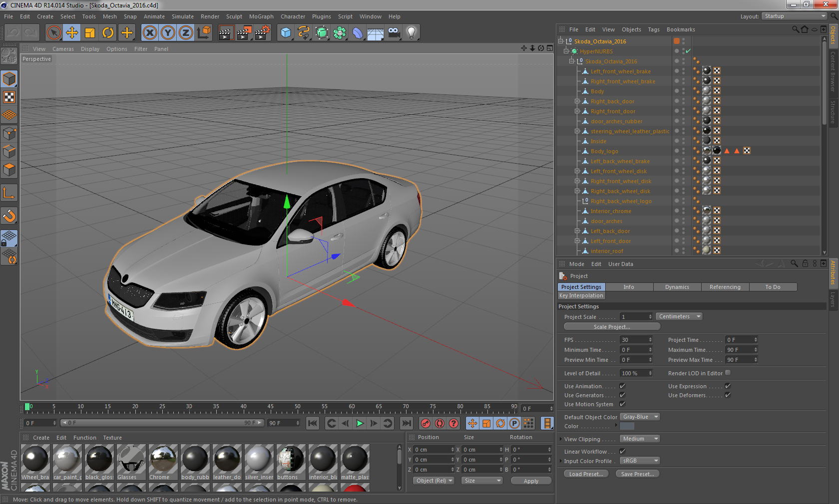The height and width of the screenshot is (504, 839).
Task: Open the Centimeters unit dropdown
Action: 679,316
